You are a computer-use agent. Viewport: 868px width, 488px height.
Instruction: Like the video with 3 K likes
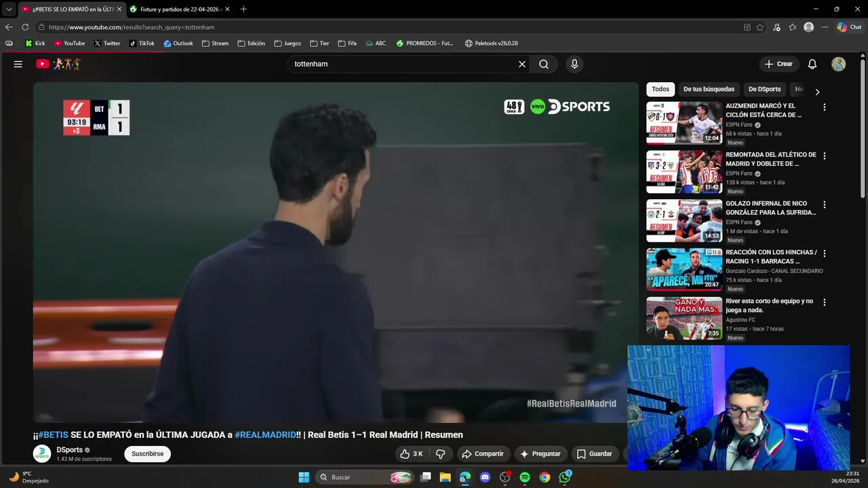(411, 453)
